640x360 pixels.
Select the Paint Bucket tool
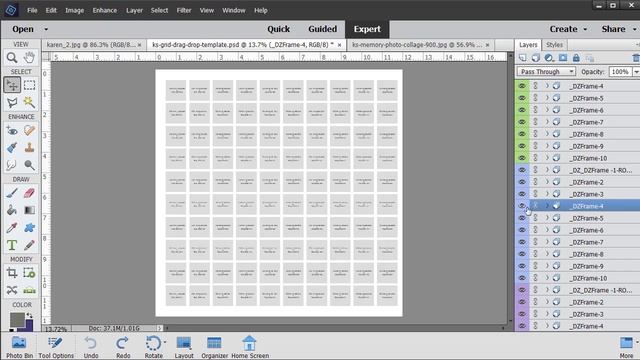(12, 210)
